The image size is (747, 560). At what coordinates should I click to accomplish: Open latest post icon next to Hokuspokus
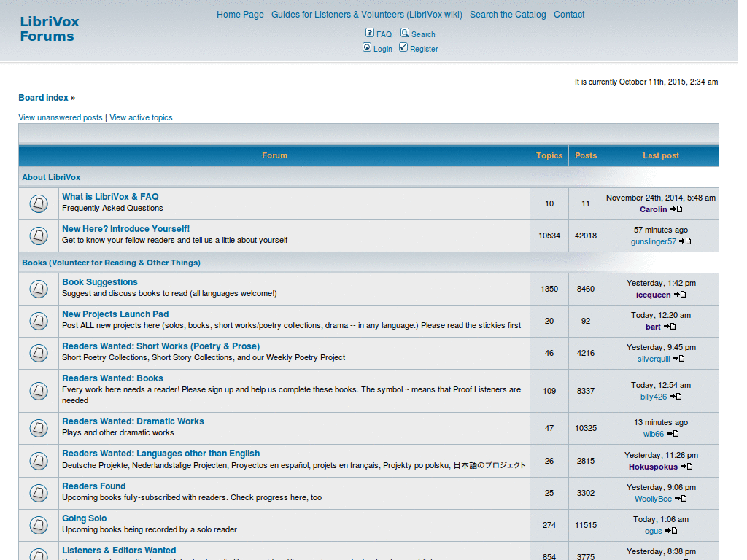[x=686, y=466]
